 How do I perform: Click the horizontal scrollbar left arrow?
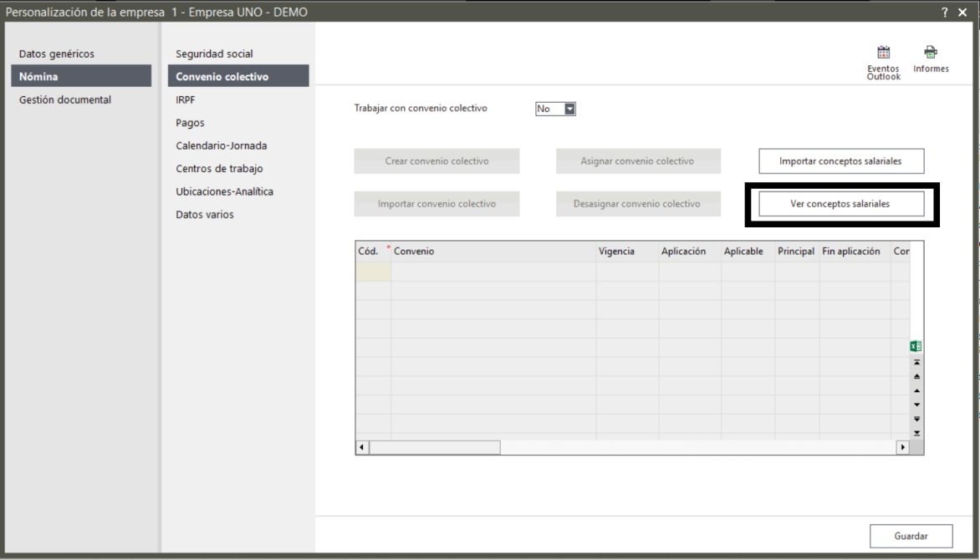363,447
